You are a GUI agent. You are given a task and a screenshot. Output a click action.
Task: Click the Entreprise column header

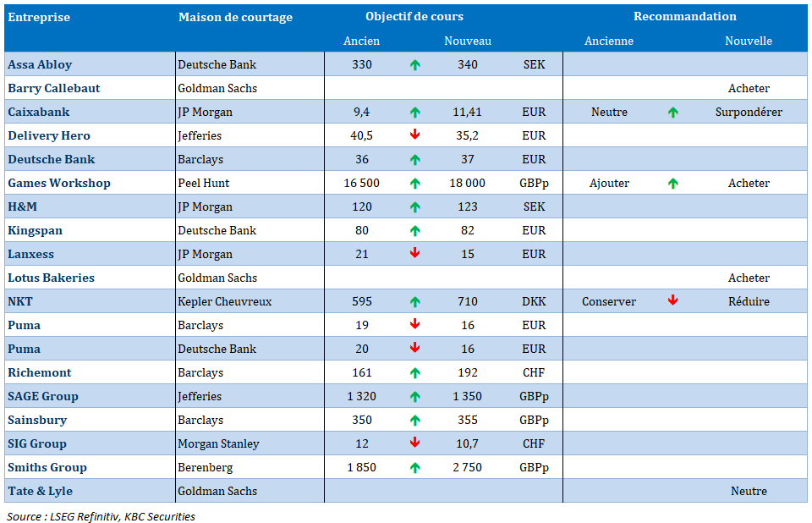39,17
